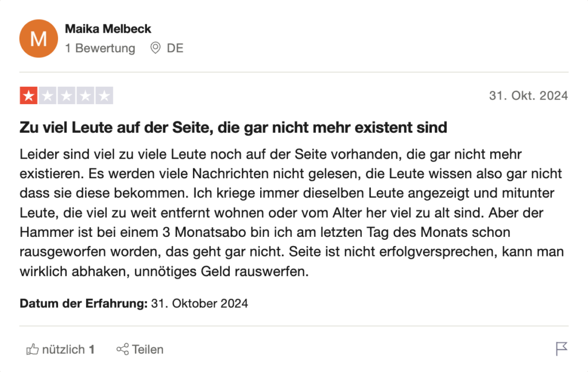
Task: Click the fifth grey rating star
Action: [105, 95]
